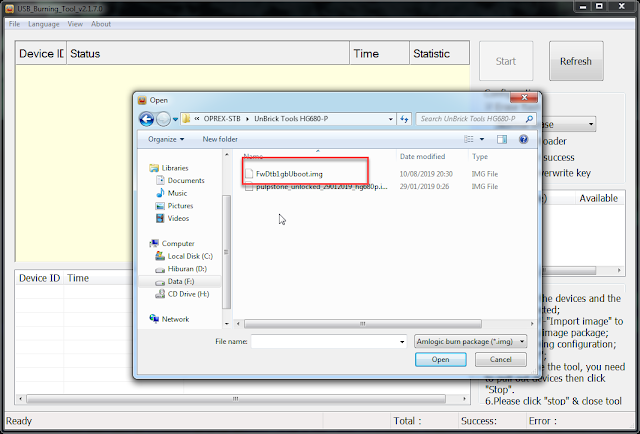Image resolution: width=640 pixels, height=434 pixels.
Task: Open the File menu
Action: pyautogui.click(x=14, y=23)
